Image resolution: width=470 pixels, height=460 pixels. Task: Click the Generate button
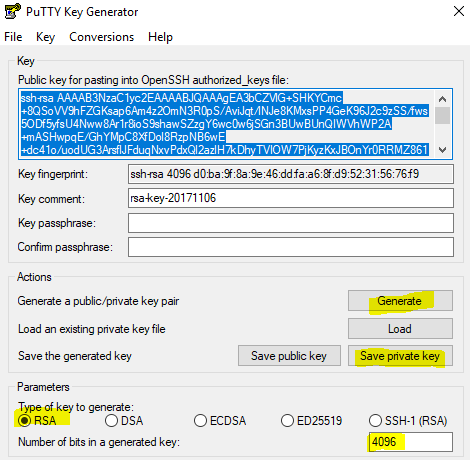[x=400, y=301]
